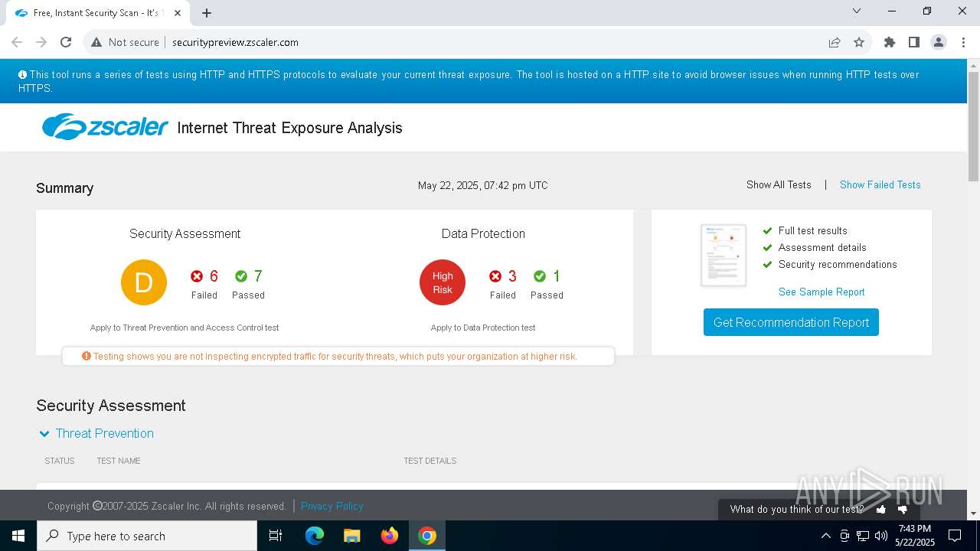Open the volume control in system tray
980x551 pixels.
pyautogui.click(x=880, y=536)
